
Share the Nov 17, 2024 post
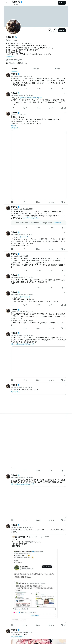(x=65, y=249)
